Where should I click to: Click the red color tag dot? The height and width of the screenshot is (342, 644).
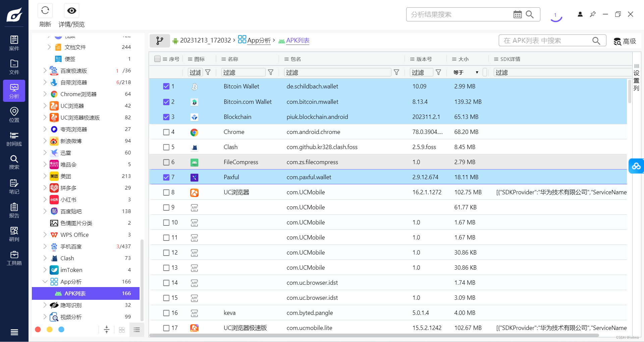[38, 330]
